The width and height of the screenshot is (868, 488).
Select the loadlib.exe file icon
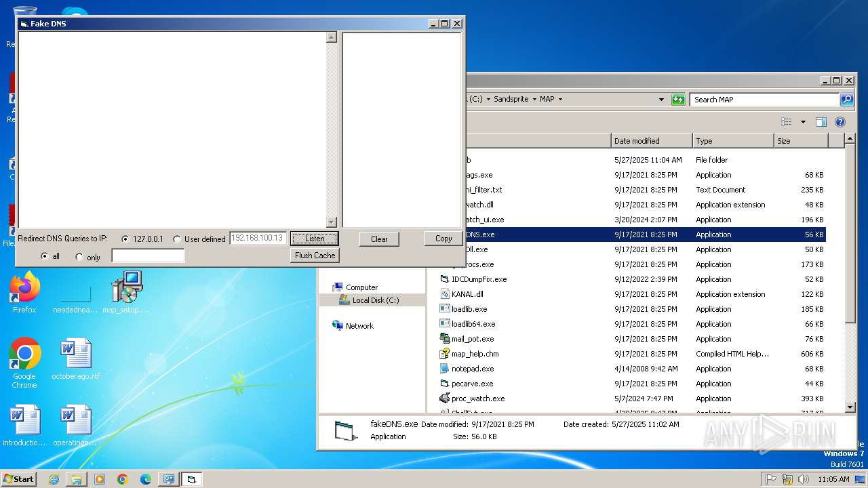tap(445, 309)
